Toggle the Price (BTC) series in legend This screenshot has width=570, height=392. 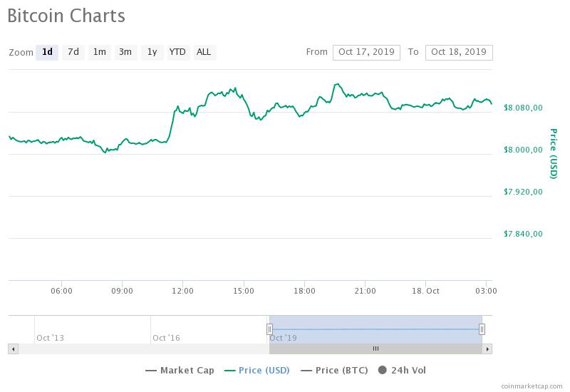point(334,370)
